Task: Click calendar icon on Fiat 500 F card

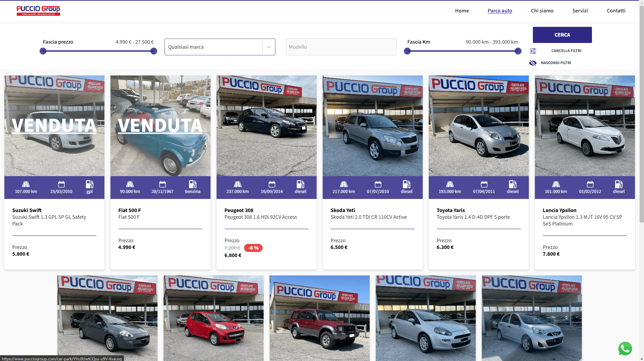Action: click(x=163, y=184)
